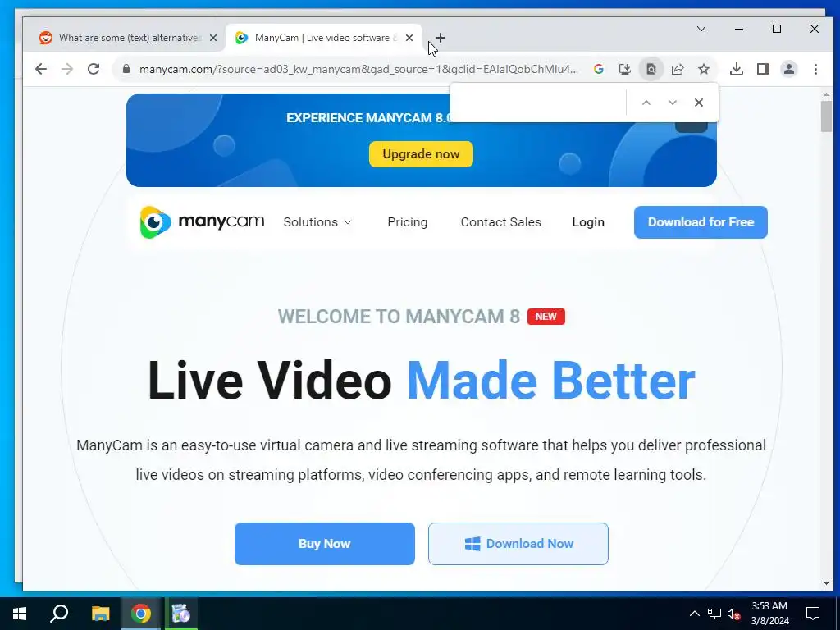Open a new tab with plus button
The height and width of the screenshot is (630, 840).
click(441, 38)
